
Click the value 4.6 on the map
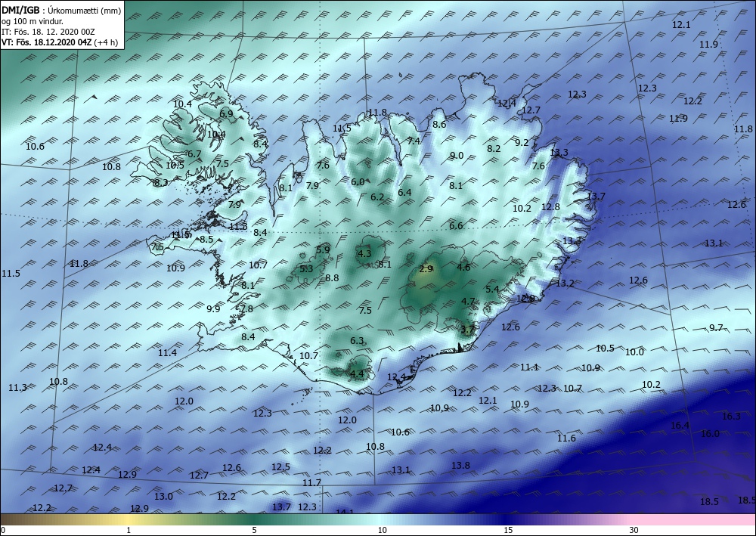click(x=463, y=267)
